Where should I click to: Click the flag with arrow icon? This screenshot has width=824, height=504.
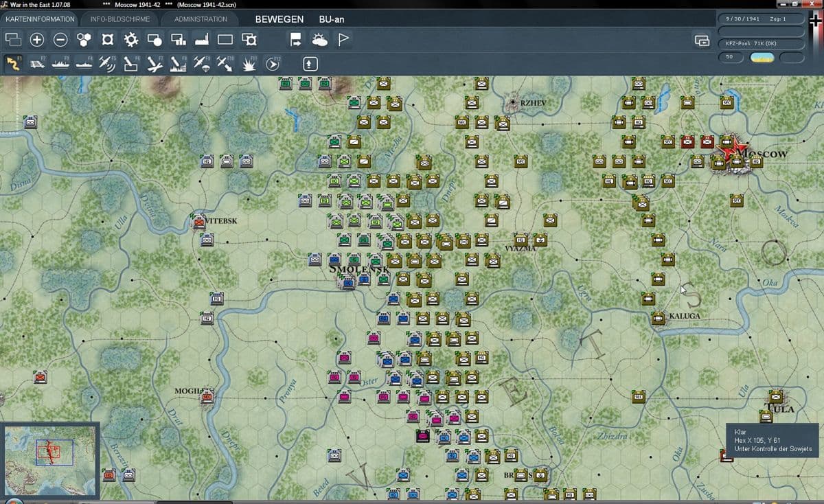(x=295, y=40)
